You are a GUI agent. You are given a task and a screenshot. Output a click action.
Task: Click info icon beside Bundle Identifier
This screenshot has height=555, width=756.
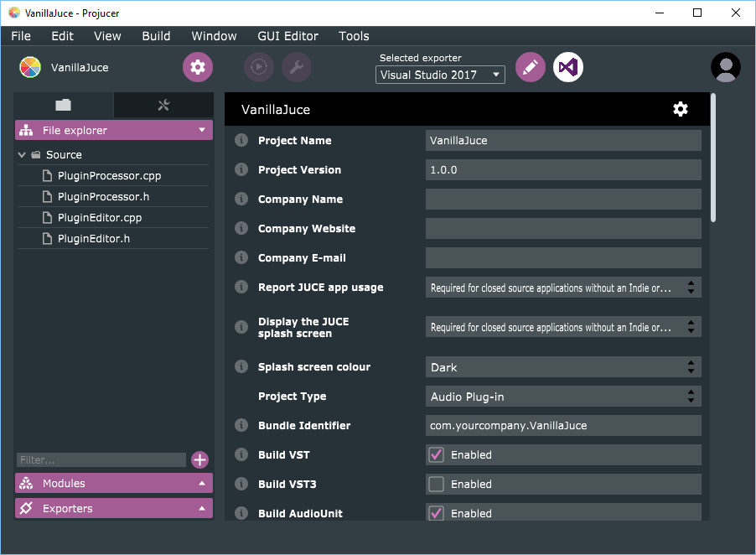pos(241,425)
